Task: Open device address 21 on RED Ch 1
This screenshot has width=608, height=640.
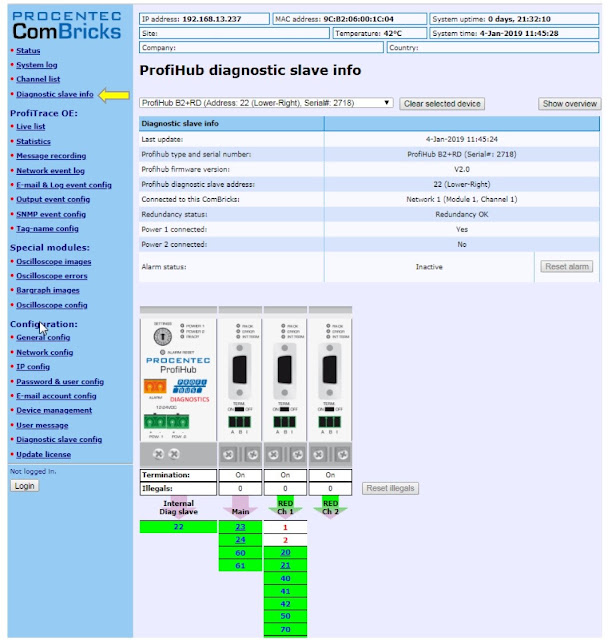Action: tap(285, 565)
